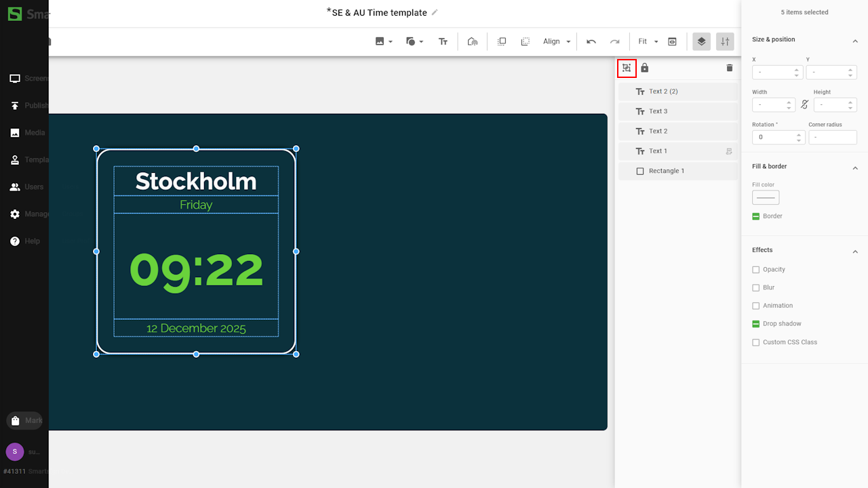Screen dimensions: 868x488
Task: Toggle the layers panel button
Action: click(701, 41)
